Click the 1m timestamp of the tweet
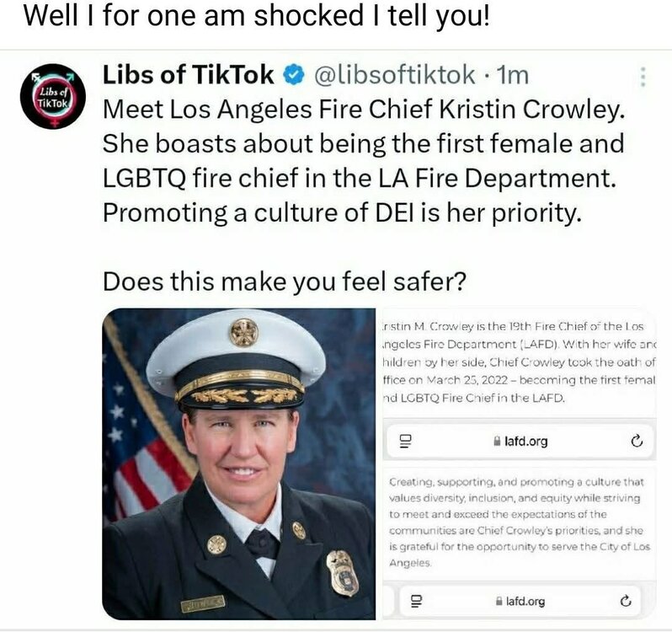This screenshot has height=632, width=672. click(512, 75)
